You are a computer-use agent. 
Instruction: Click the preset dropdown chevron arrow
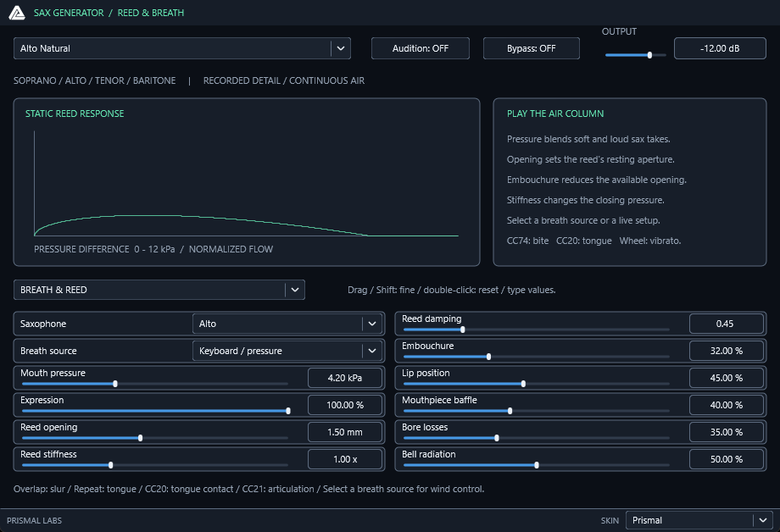pos(341,48)
